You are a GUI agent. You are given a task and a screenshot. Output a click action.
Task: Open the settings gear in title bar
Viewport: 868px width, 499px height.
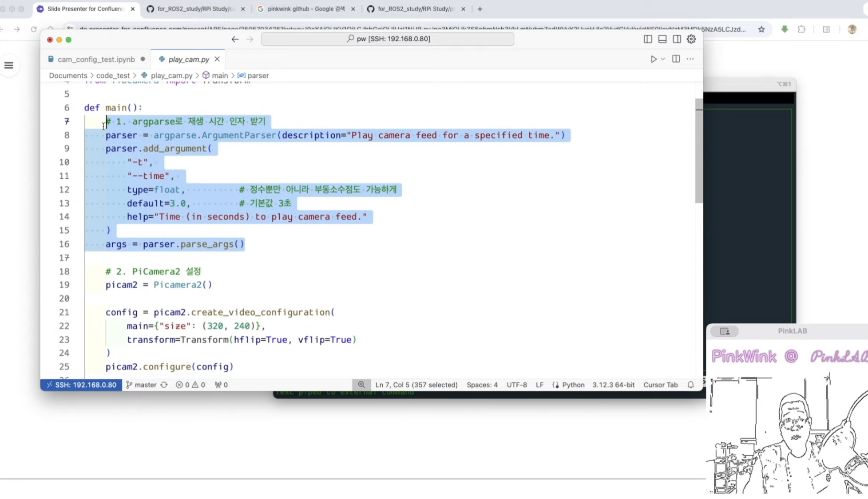pyautogui.click(x=691, y=39)
